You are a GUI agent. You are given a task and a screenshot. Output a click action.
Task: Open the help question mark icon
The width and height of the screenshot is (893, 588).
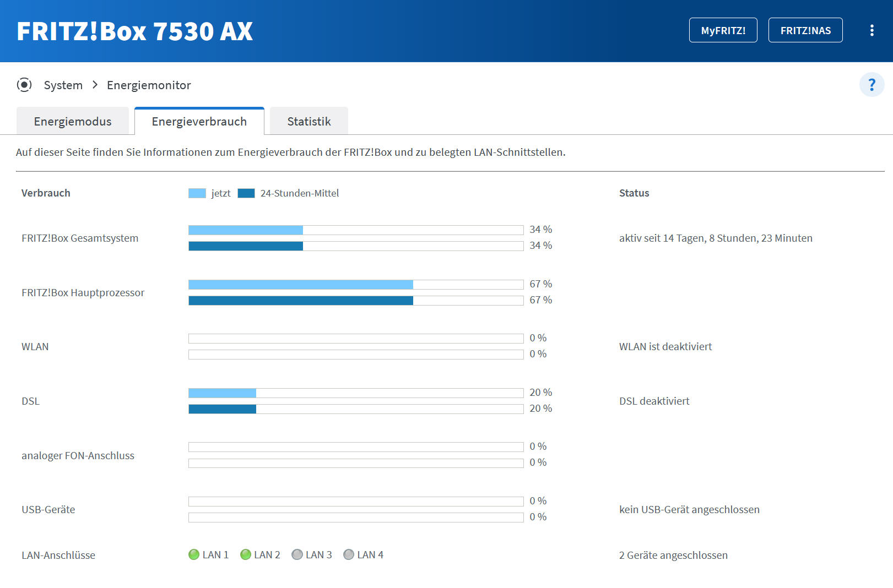pos(872,85)
